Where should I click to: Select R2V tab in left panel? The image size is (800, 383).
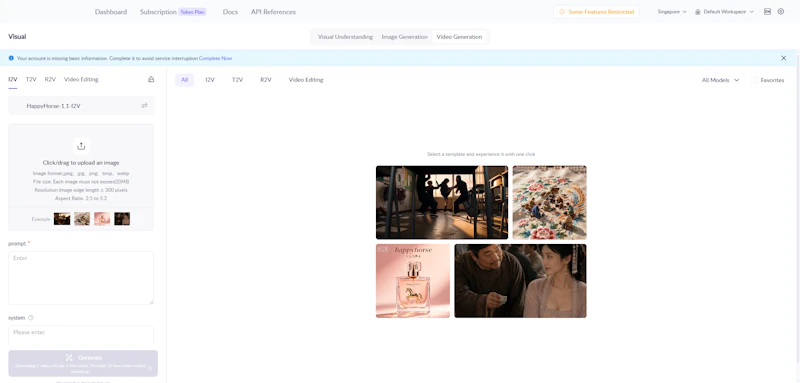point(50,80)
